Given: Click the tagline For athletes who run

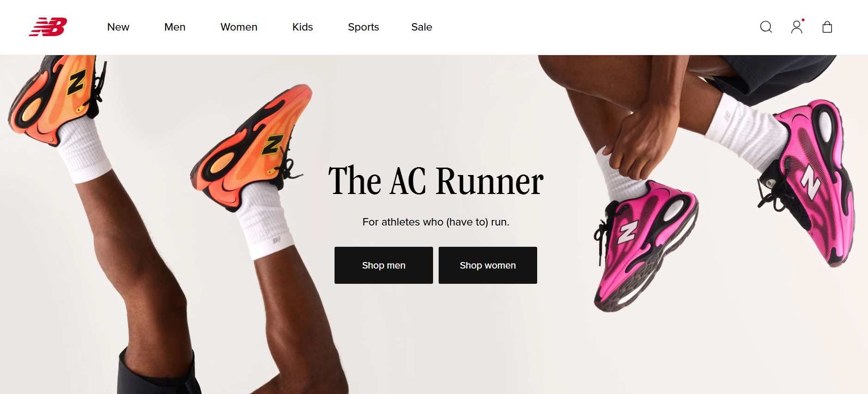Looking at the screenshot, I should [x=436, y=222].
